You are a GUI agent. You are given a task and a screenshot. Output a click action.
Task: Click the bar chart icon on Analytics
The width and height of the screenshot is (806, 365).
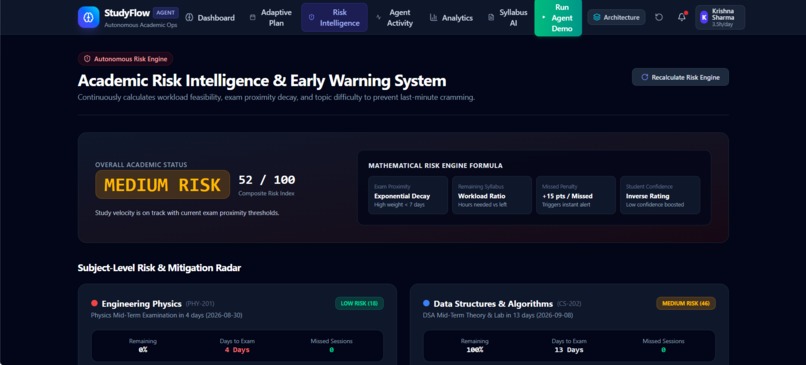point(433,17)
